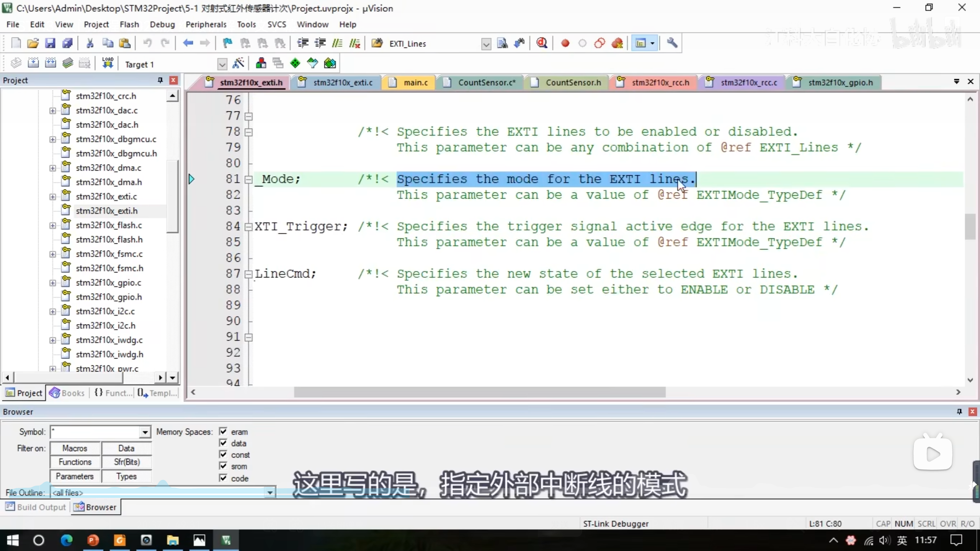This screenshot has width=980, height=551.
Task: Uncheck the eram memory space checkbox
Action: (x=223, y=432)
